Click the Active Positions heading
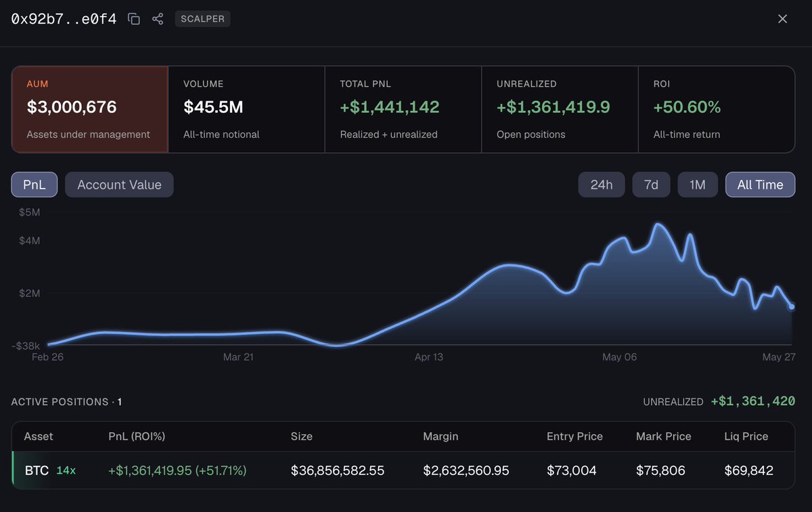The image size is (812, 512). 66,402
